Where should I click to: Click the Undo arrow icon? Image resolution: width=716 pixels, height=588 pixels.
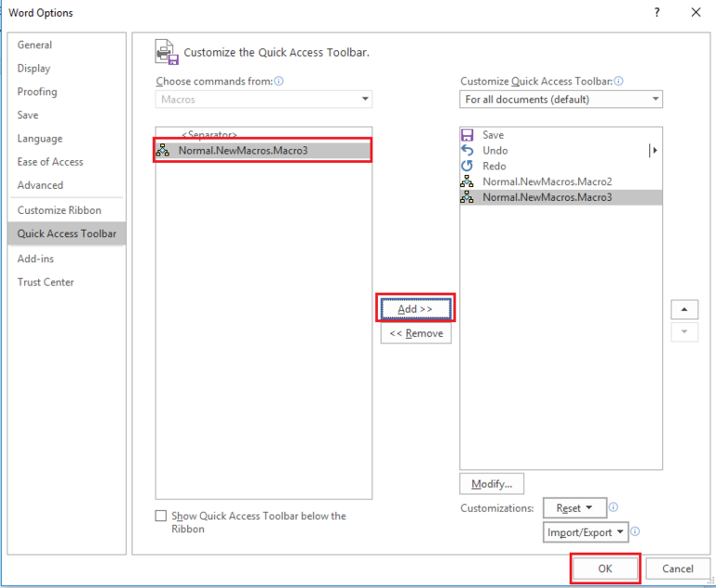(466, 150)
